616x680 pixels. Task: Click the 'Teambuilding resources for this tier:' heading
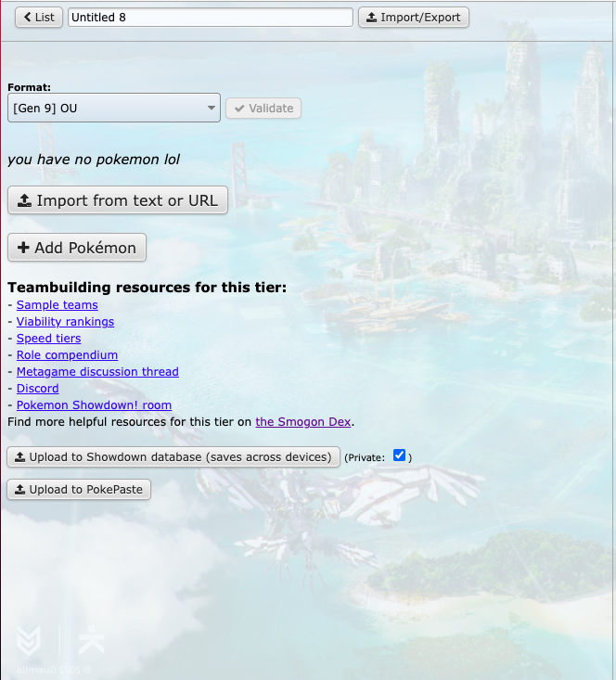tap(148, 288)
